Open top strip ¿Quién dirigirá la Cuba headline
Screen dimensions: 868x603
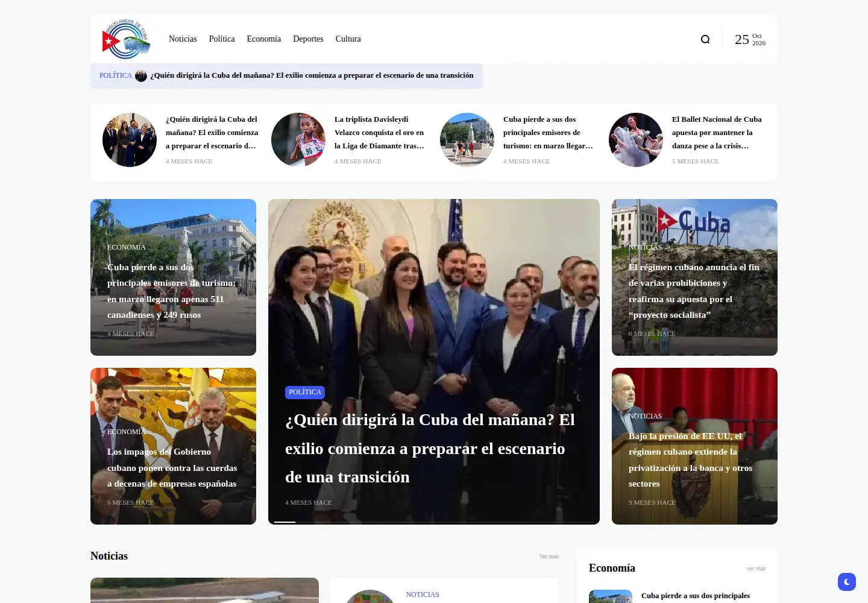212,133
